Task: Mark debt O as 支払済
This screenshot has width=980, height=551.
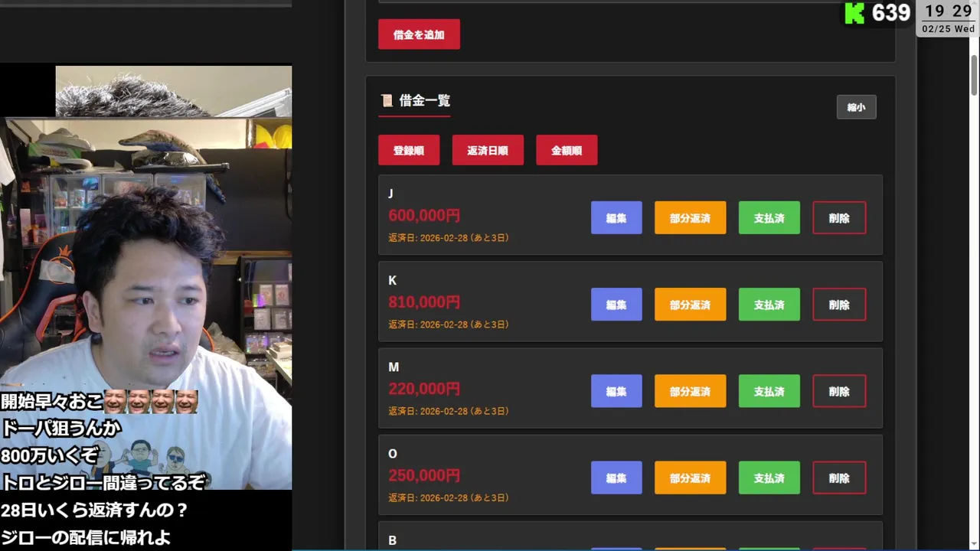Action: pos(769,478)
